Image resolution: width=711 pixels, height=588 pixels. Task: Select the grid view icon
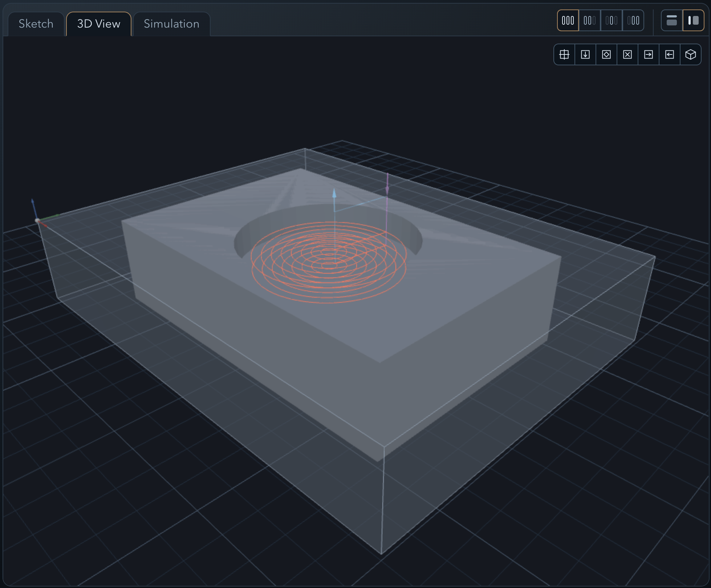tap(564, 54)
